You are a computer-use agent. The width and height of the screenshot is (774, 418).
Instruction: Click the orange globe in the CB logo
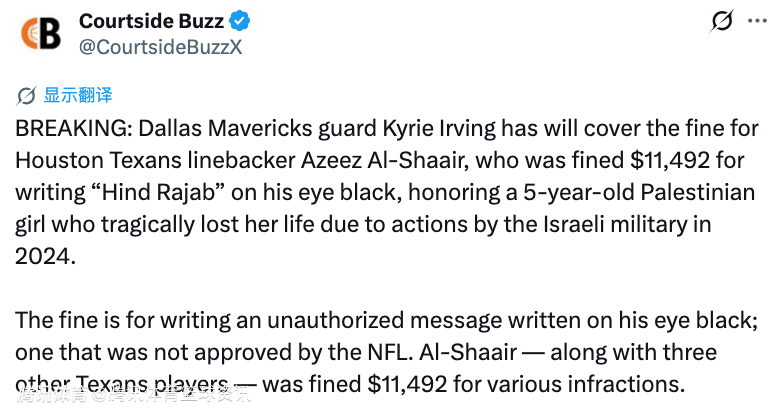(x=30, y=34)
